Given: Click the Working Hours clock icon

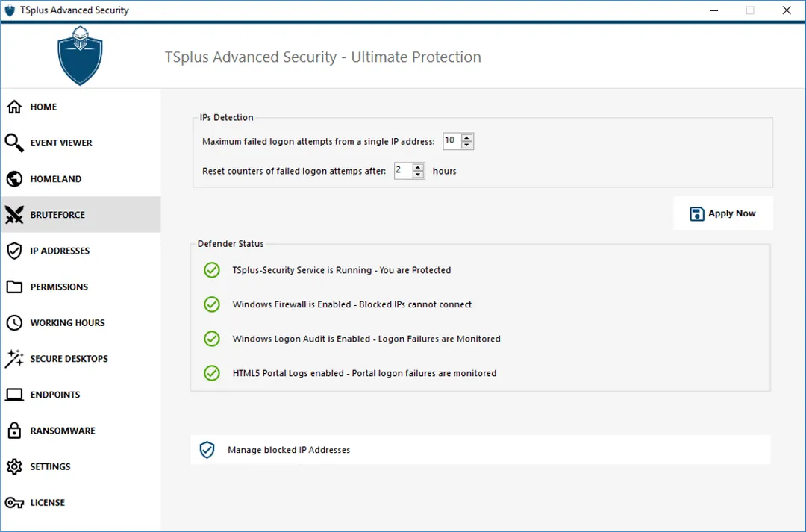Looking at the screenshot, I should coord(14,323).
